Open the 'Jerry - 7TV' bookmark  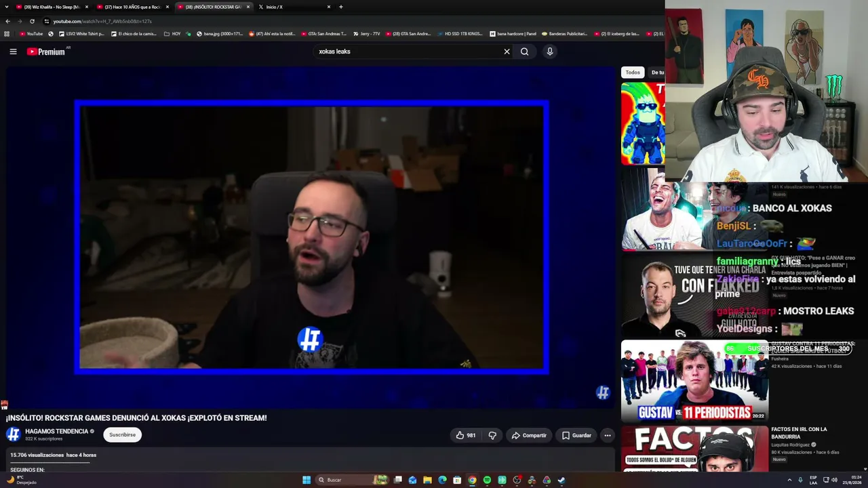click(x=366, y=33)
